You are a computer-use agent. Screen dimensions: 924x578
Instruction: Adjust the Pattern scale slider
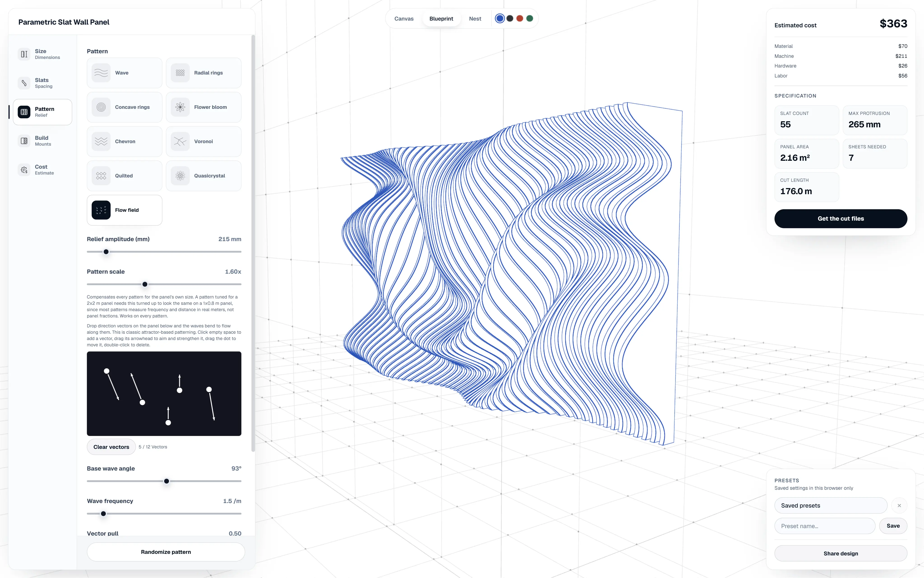tap(164, 284)
